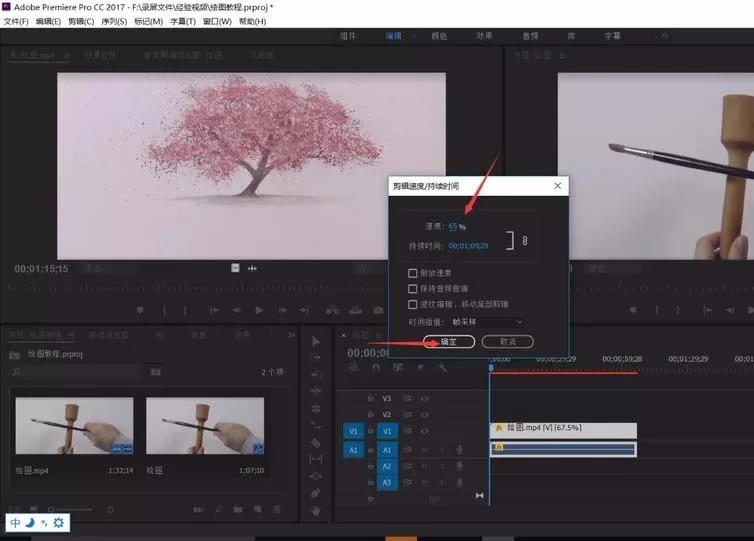This screenshot has height=541, width=754.
Task: Click the link icon ganging speed and duration
Action: (x=525, y=240)
